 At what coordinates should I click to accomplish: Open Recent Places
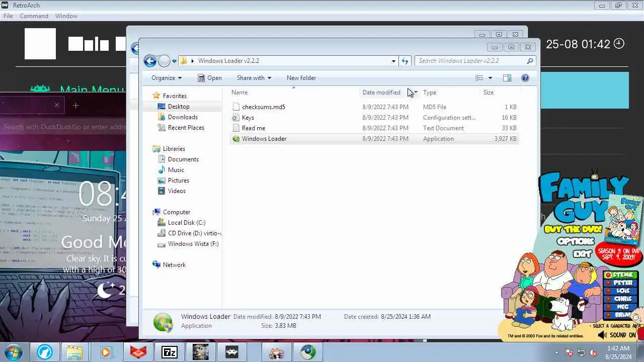(186, 128)
